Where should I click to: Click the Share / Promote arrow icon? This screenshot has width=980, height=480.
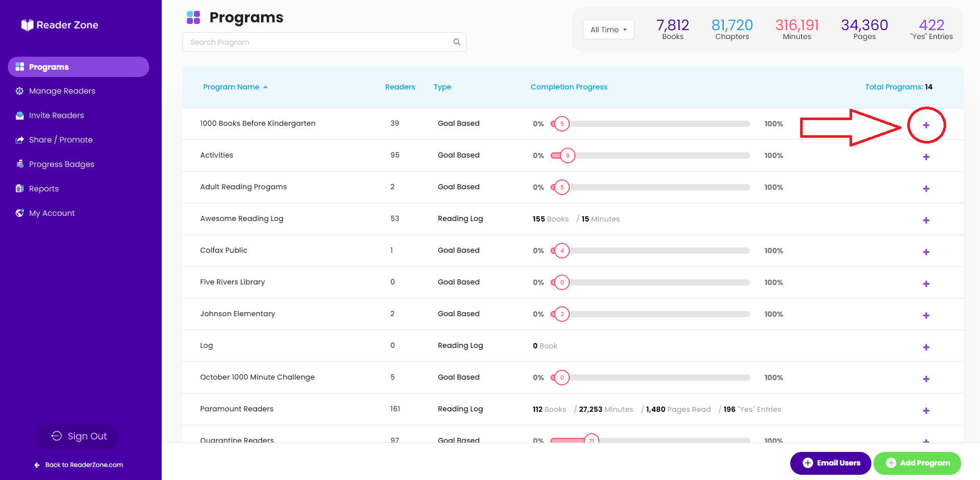(x=20, y=140)
